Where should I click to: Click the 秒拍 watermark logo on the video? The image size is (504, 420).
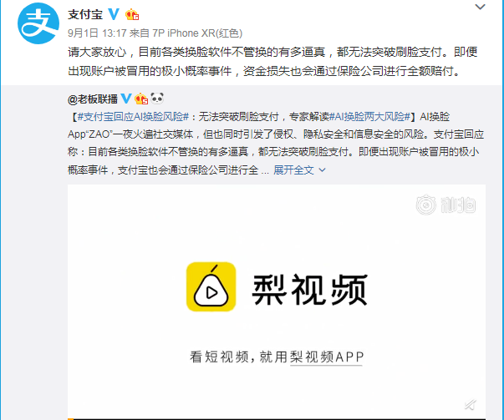(x=445, y=205)
